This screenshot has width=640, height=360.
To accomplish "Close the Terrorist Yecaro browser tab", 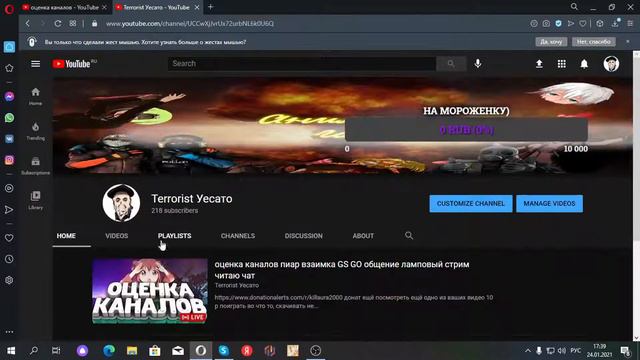I will (197, 7).
